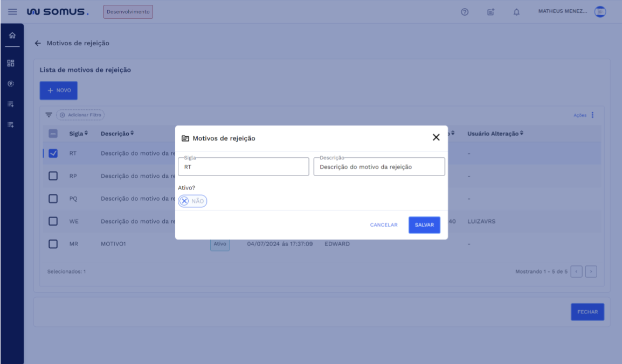The width and height of the screenshot is (622, 364).
Task: Click the Descrição input field
Action: (x=379, y=167)
